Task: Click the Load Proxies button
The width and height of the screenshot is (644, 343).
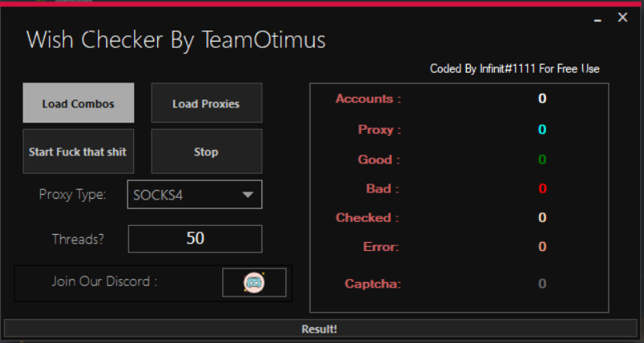Action: (x=207, y=103)
